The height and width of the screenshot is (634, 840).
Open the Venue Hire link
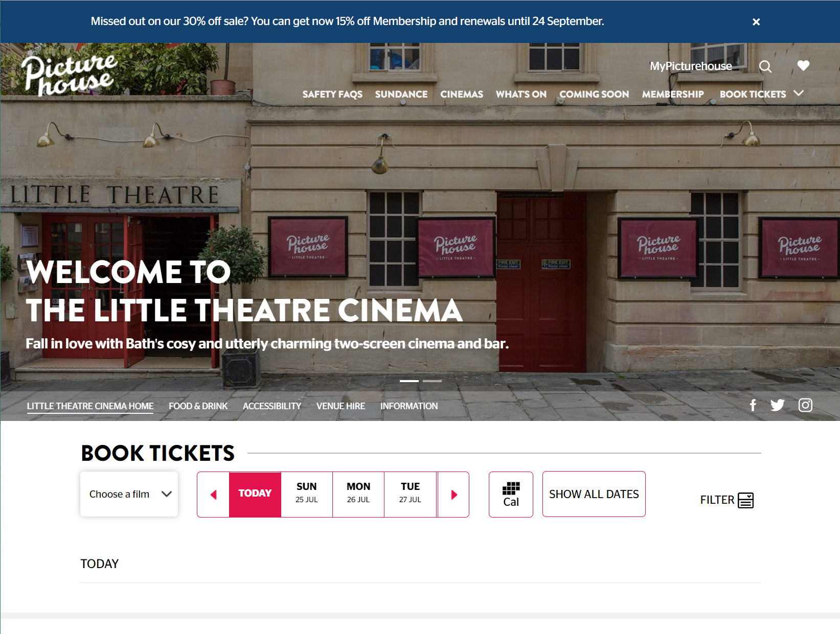[340, 406]
